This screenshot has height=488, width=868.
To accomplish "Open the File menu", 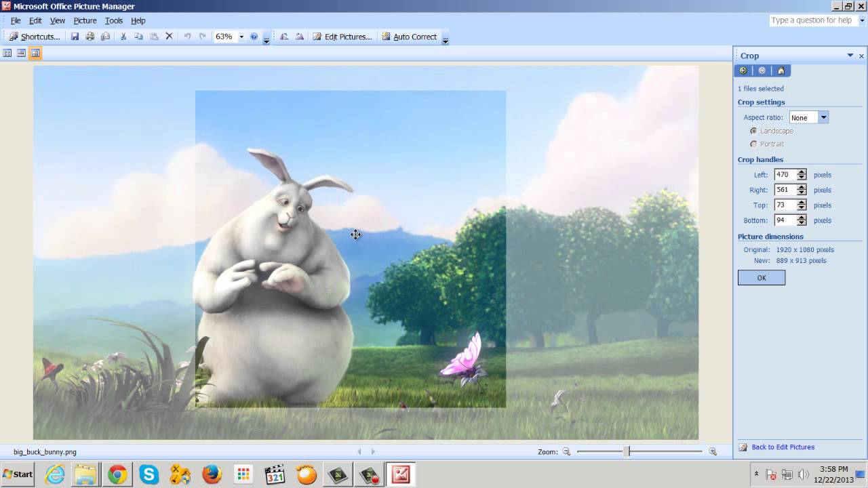I will pyautogui.click(x=16, y=20).
